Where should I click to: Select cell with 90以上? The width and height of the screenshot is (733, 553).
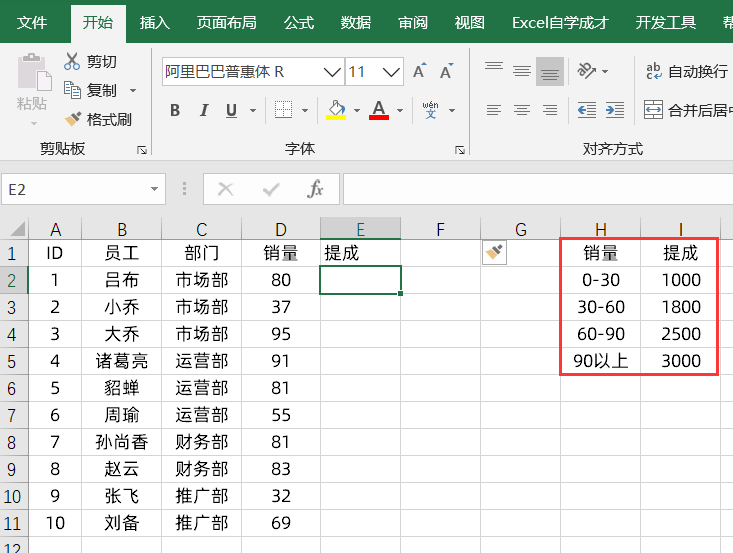coord(601,361)
